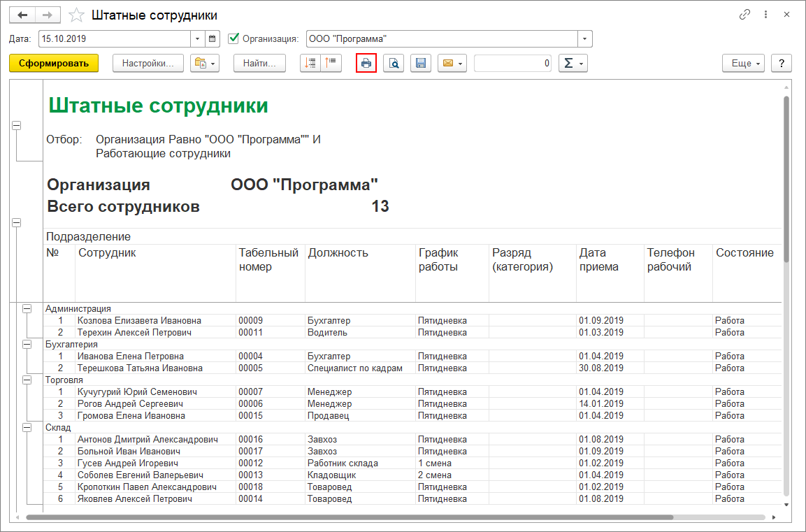The width and height of the screenshot is (806, 532).
Task: Open Настройки... settings
Action: pyautogui.click(x=148, y=63)
